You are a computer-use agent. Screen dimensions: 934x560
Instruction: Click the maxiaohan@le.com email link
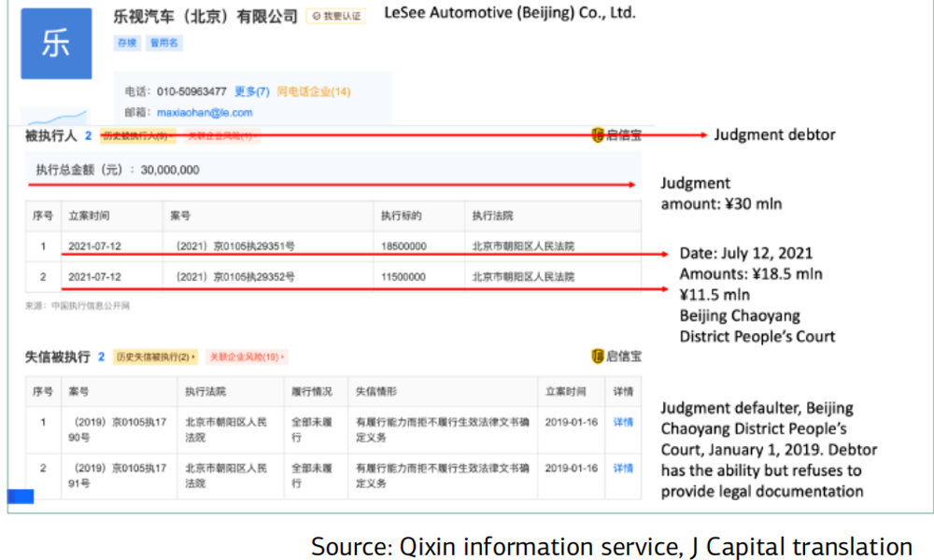pyautogui.click(x=205, y=112)
